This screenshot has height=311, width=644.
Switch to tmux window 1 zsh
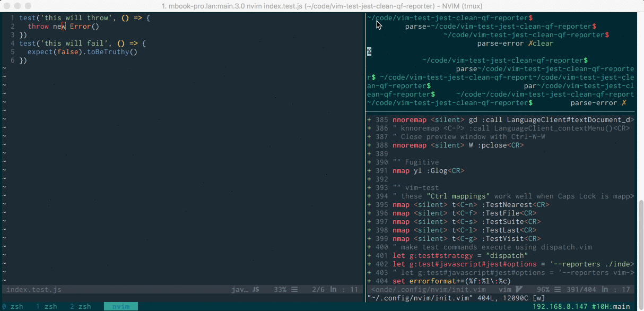[47, 306]
